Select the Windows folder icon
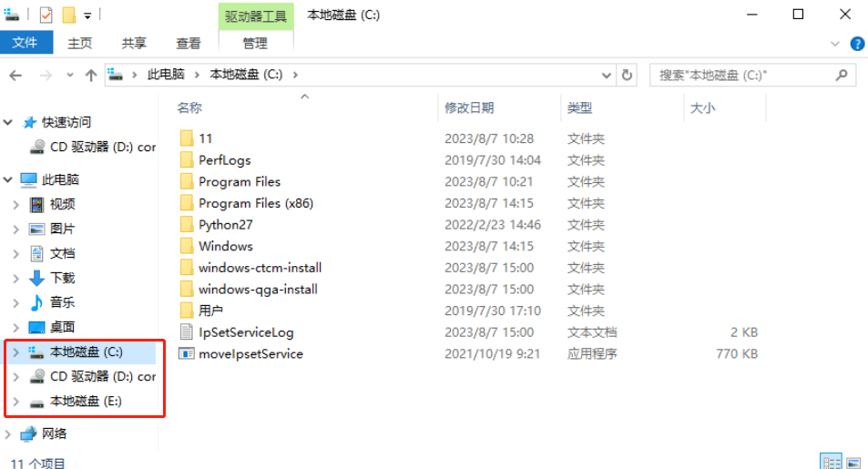 click(187, 246)
